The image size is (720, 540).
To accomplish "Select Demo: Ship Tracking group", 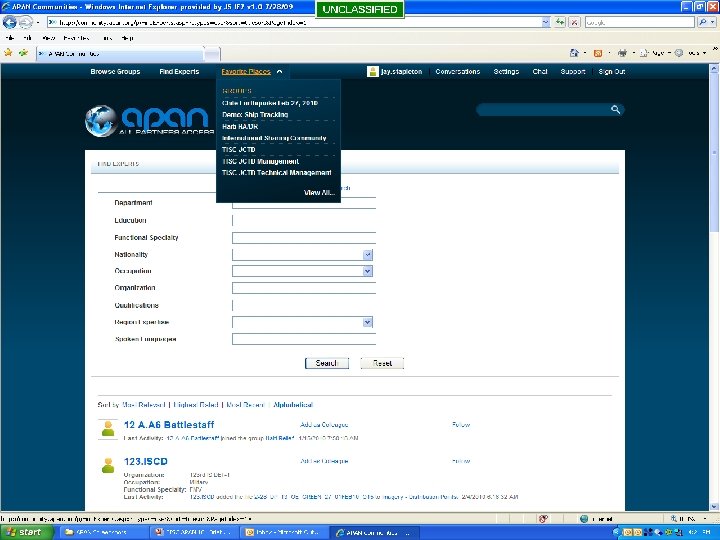I will click(255, 115).
